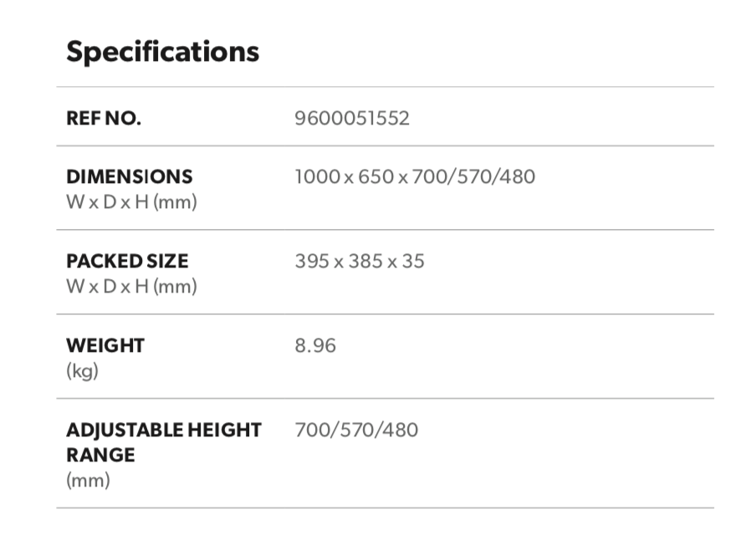
Task: Click the PACKED SIZE label
Action: coord(127,261)
